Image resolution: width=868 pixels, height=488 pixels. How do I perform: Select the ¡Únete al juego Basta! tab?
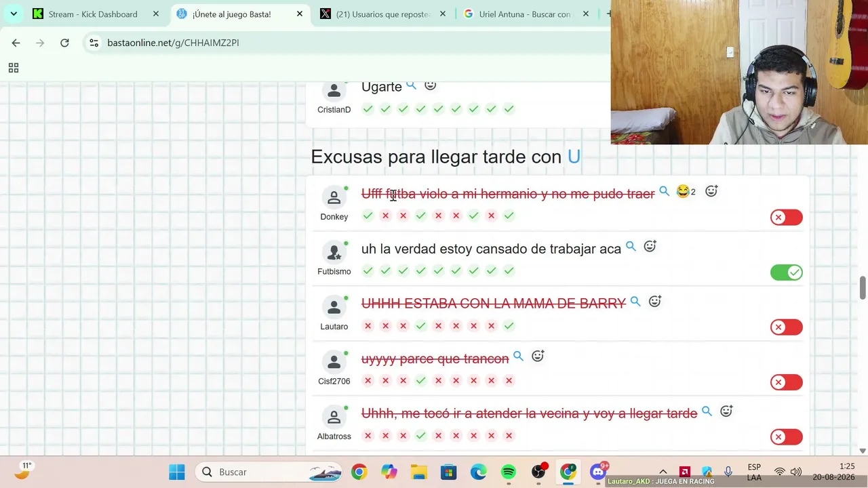click(231, 14)
